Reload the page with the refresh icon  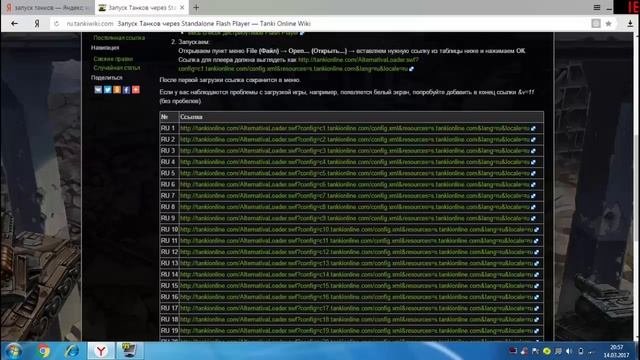[57, 24]
